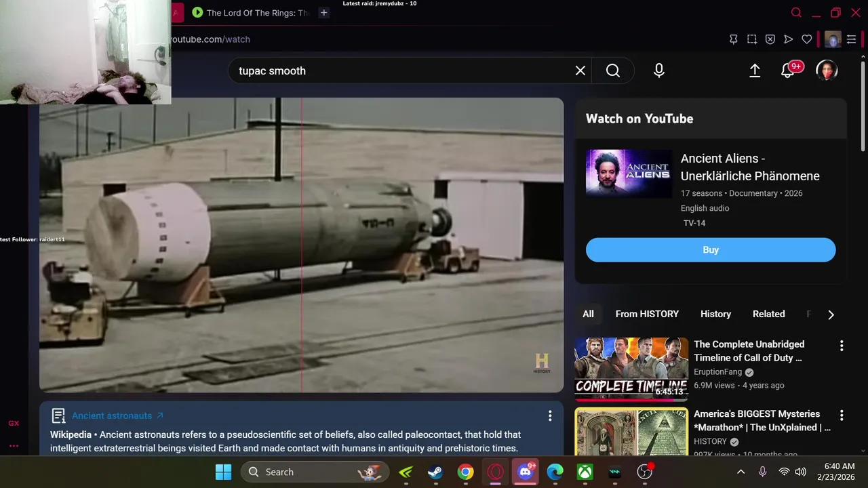Viewport: 868px width, 488px height.
Task: Select the History filter chip
Action: tap(715, 314)
